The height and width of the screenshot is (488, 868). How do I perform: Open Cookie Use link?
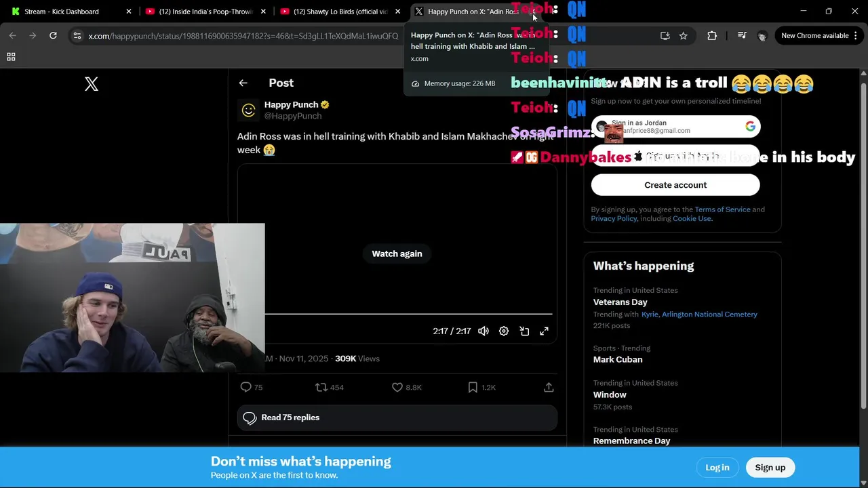tap(692, 218)
